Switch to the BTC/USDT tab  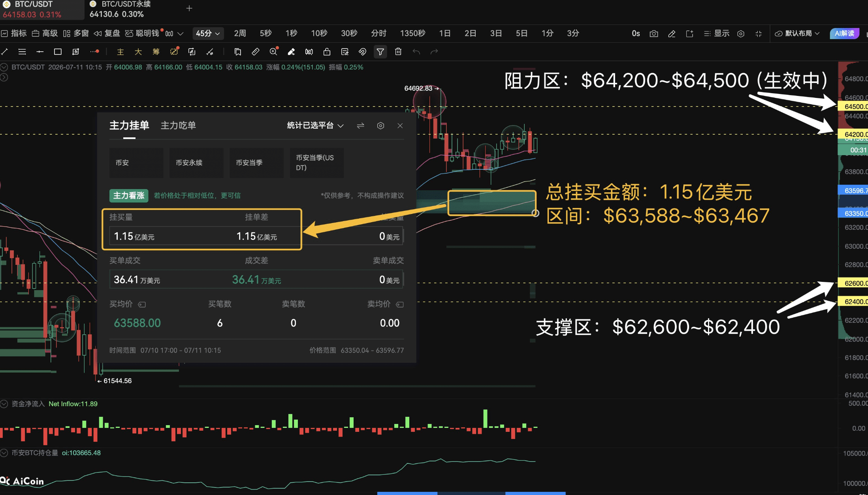tap(42, 9)
